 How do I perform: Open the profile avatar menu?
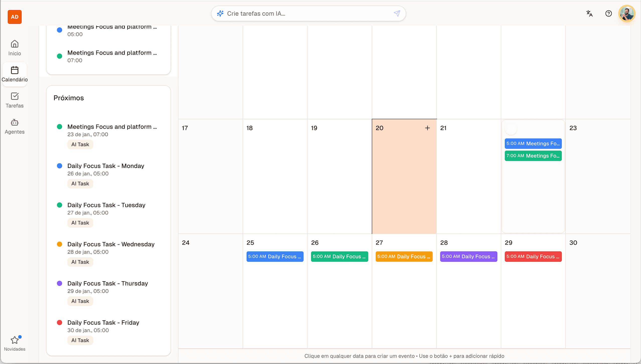pyautogui.click(x=626, y=14)
